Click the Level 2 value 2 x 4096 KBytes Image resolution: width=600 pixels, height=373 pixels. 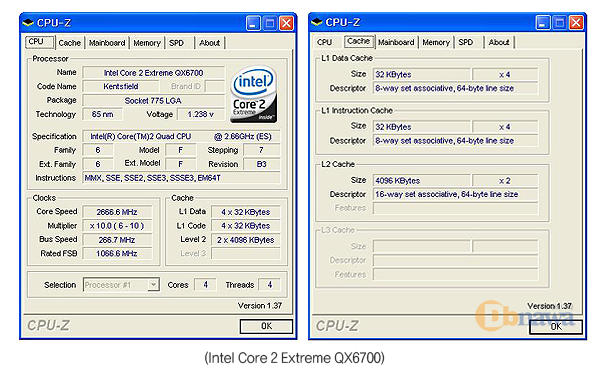(x=246, y=240)
